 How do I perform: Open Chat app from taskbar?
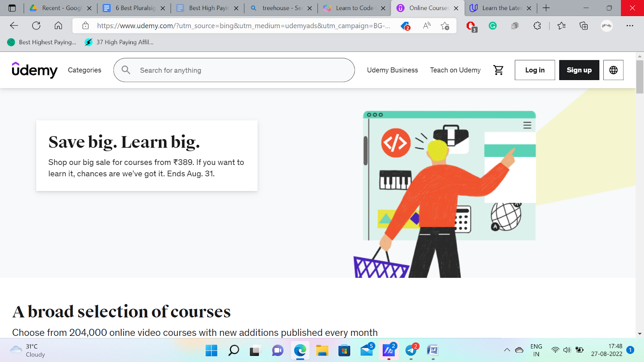pyautogui.click(x=278, y=351)
